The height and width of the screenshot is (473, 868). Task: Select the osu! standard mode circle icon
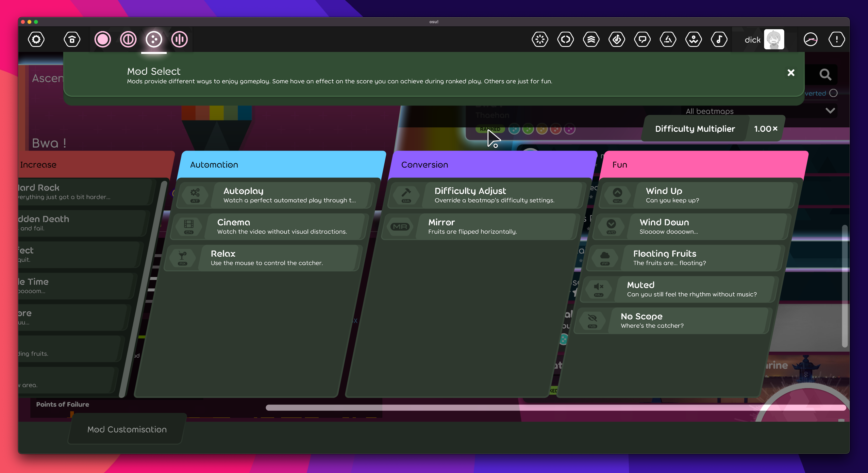coord(102,40)
